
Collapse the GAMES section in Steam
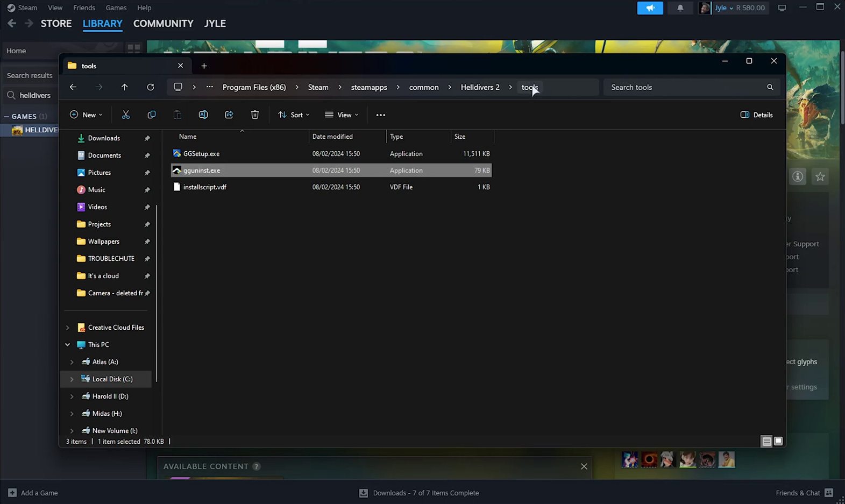point(6,116)
